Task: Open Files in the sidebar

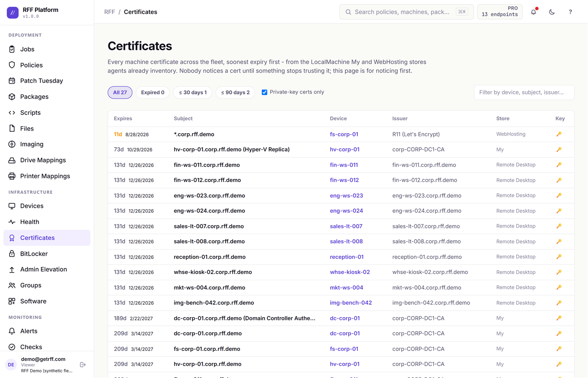Action: coord(47,129)
